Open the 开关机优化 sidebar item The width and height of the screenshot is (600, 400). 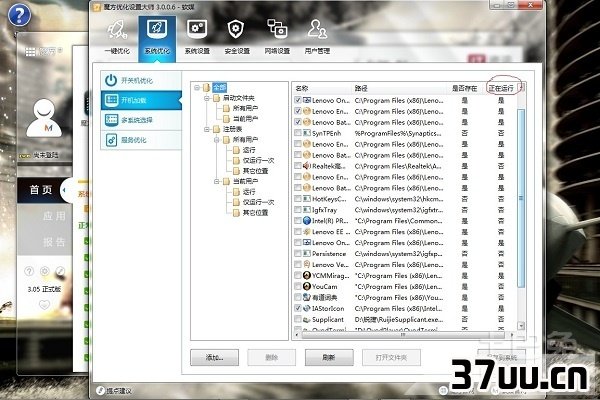click(141, 80)
